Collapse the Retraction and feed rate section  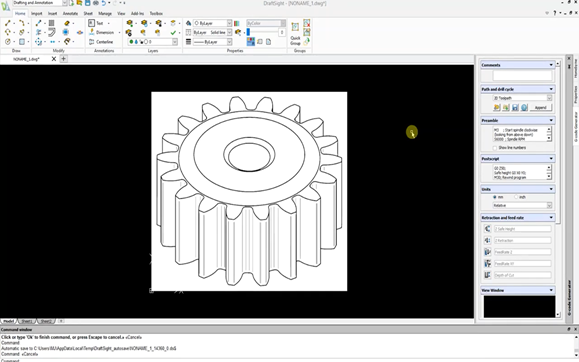pyautogui.click(x=551, y=218)
